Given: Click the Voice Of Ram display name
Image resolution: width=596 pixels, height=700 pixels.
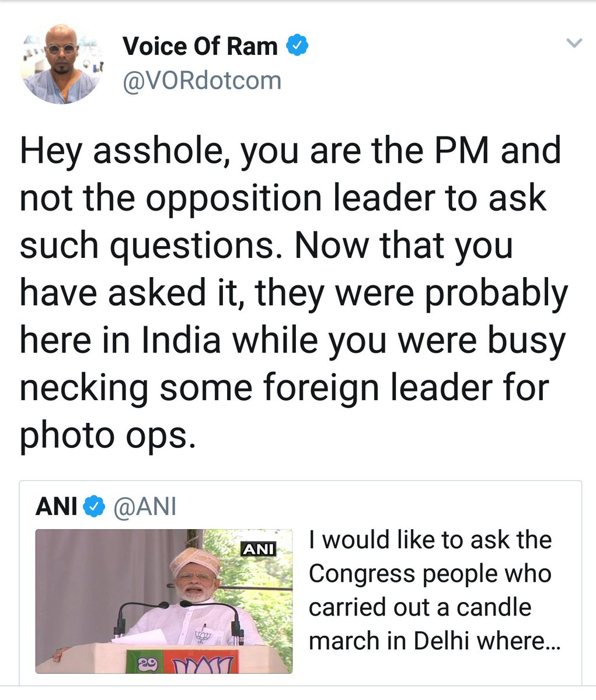Looking at the screenshot, I should click(x=200, y=46).
